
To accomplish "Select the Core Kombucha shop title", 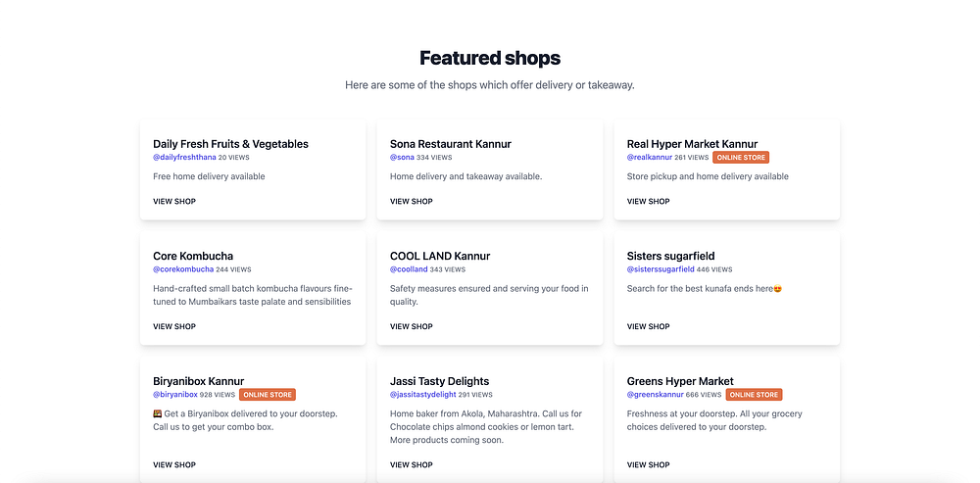I will tap(193, 256).
